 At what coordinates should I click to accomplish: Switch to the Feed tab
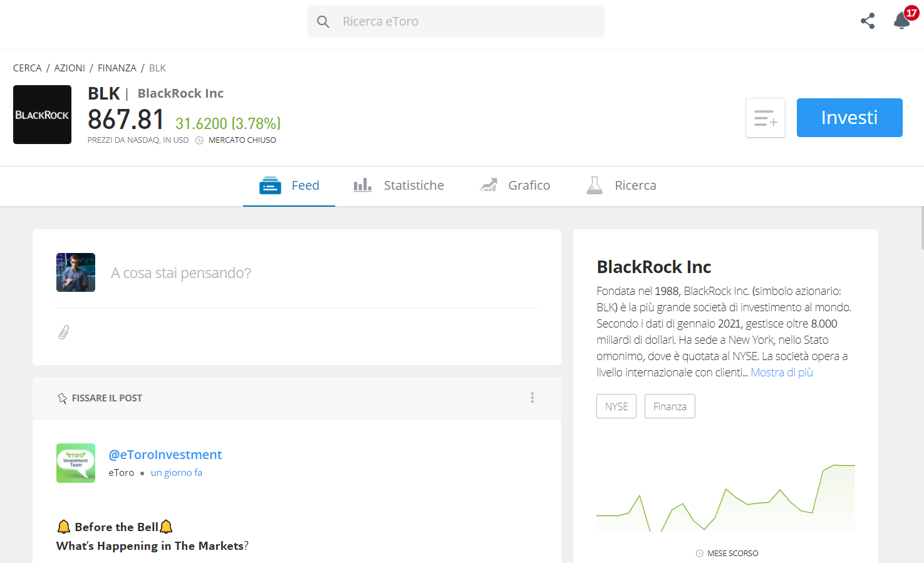pos(289,185)
